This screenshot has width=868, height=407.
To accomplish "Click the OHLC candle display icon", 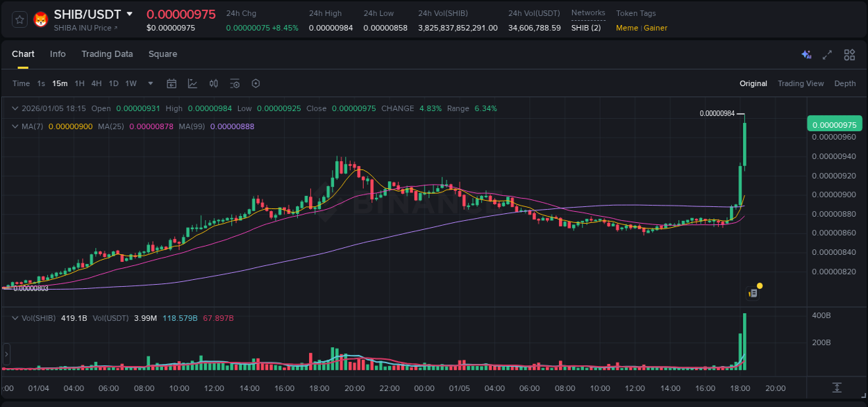I will click(213, 83).
